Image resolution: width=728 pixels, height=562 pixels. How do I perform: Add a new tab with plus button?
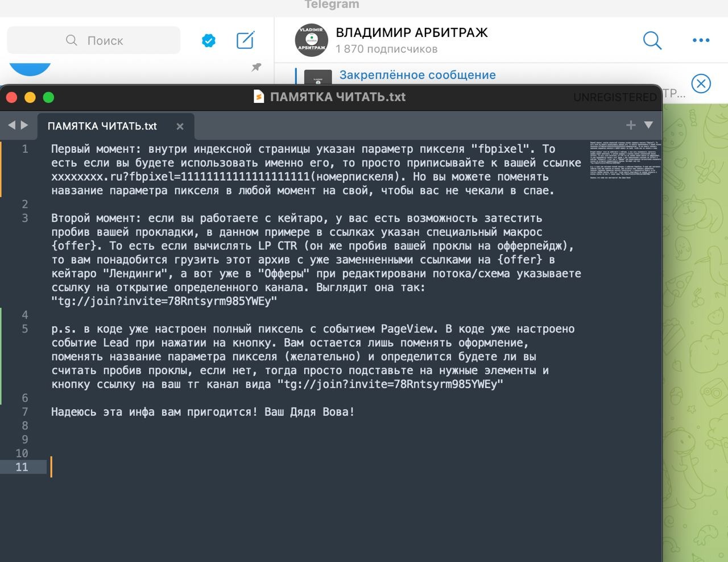[631, 125]
